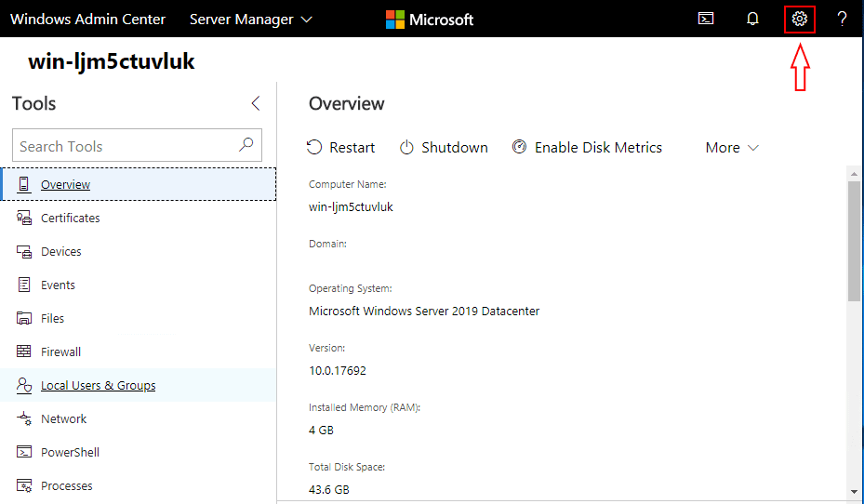Viewport: 864px width, 504px height.
Task: Click the Shutdown button
Action: 444,147
